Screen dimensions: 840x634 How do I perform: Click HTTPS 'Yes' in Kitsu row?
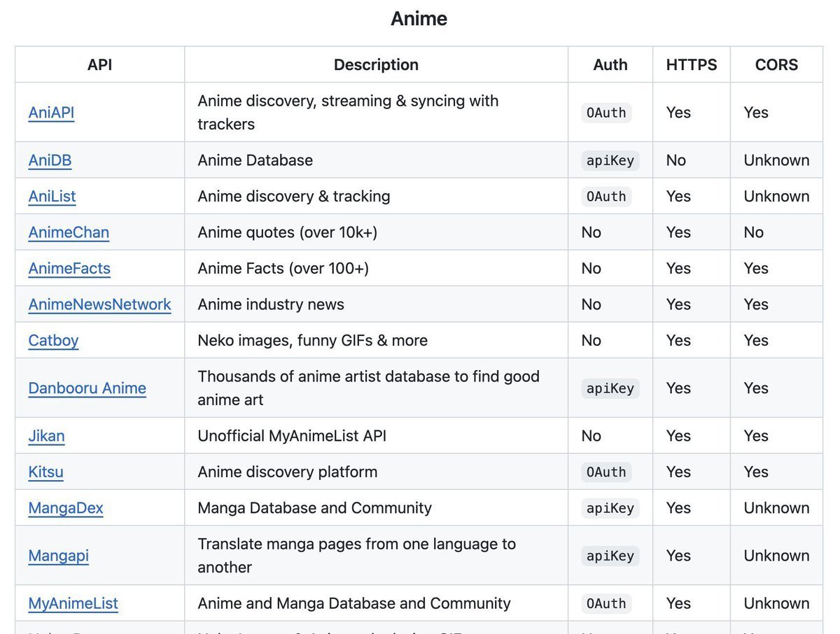tap(678, 472)
